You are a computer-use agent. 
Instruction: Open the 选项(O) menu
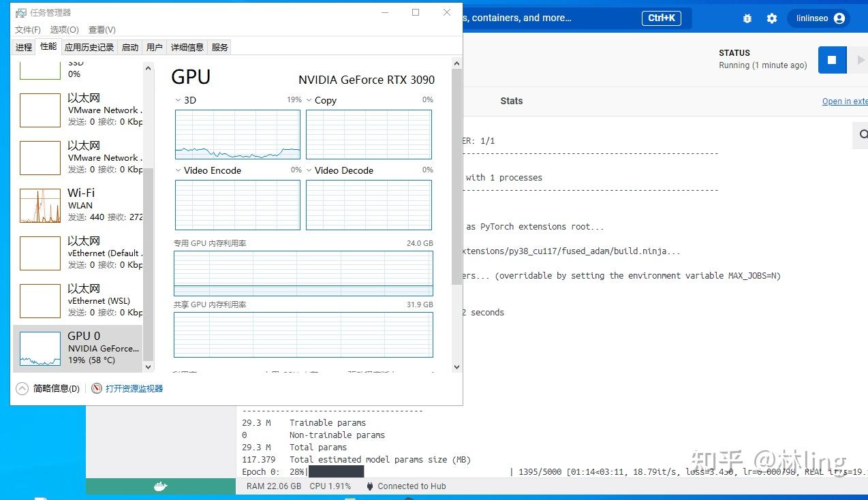click(65, 30)
